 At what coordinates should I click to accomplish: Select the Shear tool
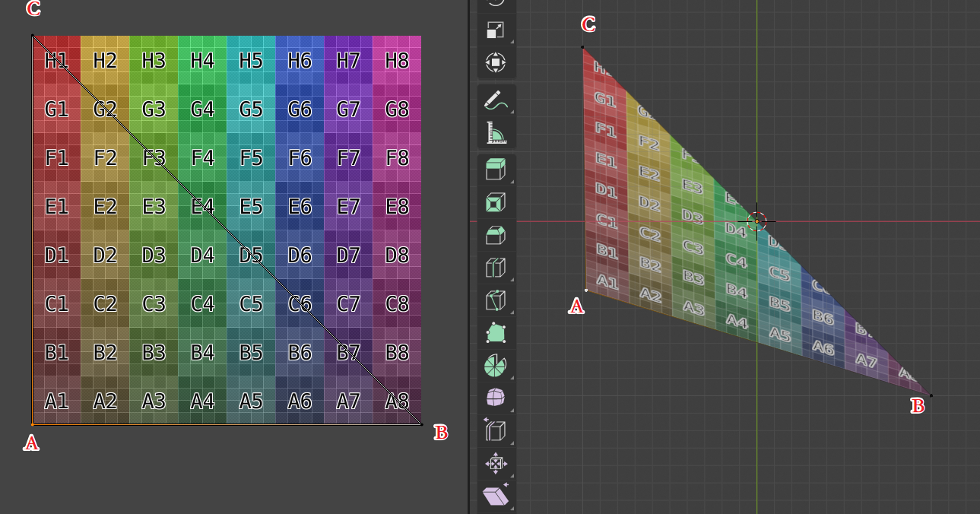(x=496, y=497)
